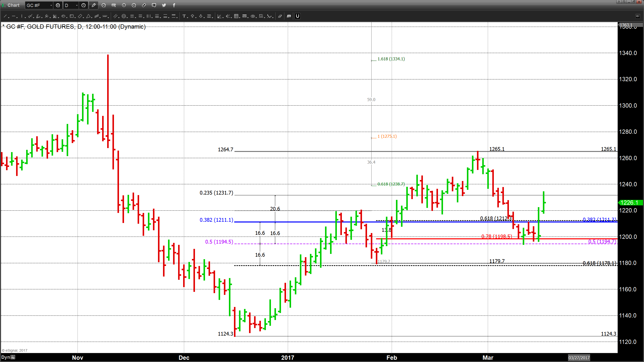Screen dimensions: 644x362
Task: Open dropdown arrow beside rectangle tool
Action: [x=75, y=17]
